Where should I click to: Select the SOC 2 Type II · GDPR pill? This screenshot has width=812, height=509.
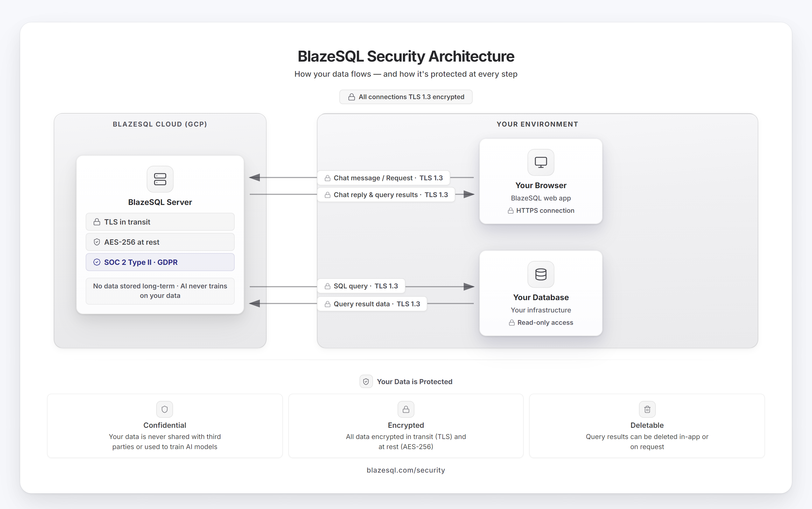160,262
